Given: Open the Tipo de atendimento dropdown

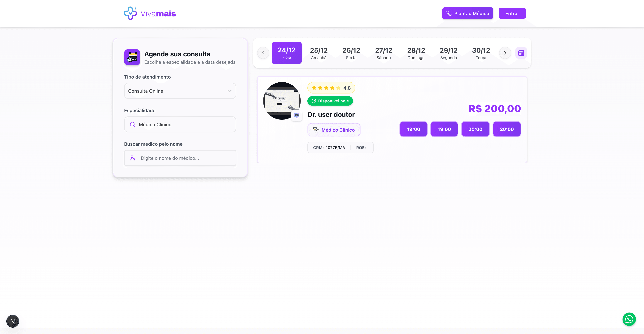Looking at the screenshot, I should point(180,91).
